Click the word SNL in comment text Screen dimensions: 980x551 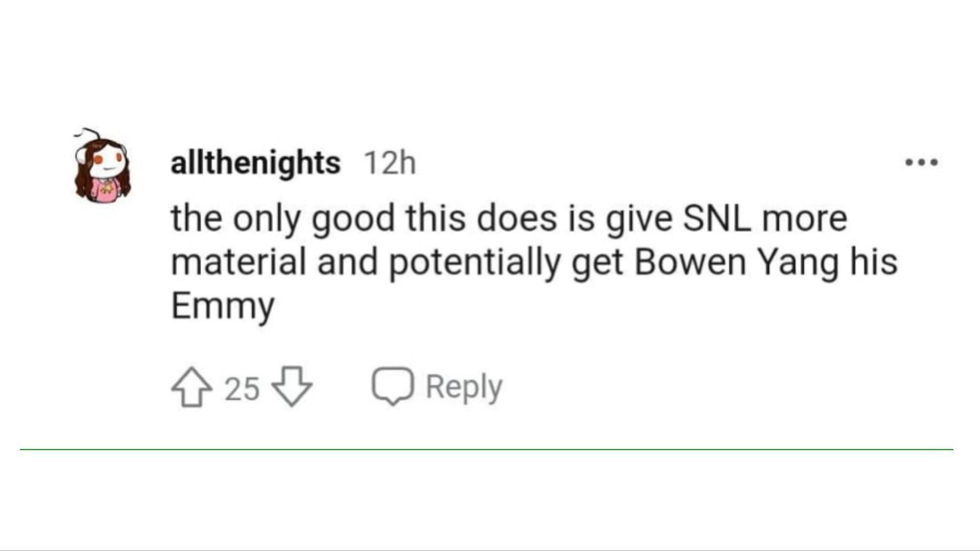pos(717,218)
